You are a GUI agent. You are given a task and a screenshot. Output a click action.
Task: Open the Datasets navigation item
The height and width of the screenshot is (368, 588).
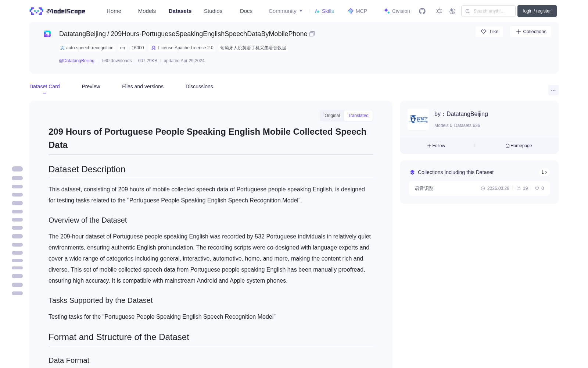click(180, 11)
